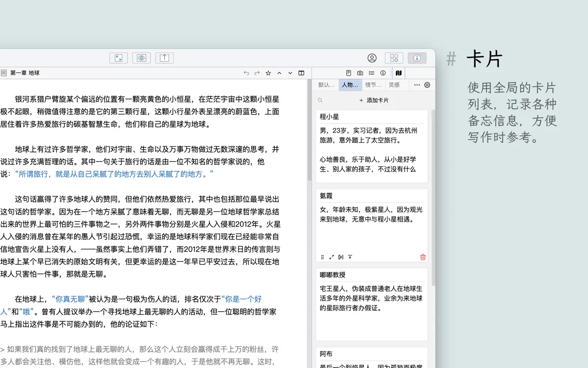588x368 pixels.
Task: Go to previous chapter with up chevron
Action: [x=279, y=73]
